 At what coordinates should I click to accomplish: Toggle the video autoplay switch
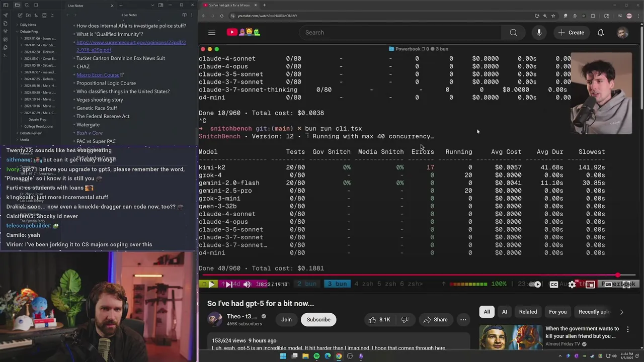pyautogui.click(x=535, y=285)
